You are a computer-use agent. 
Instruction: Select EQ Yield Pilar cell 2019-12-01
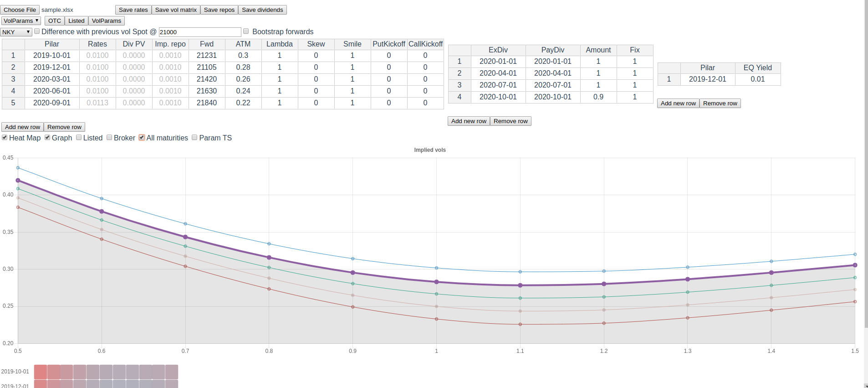708,79
